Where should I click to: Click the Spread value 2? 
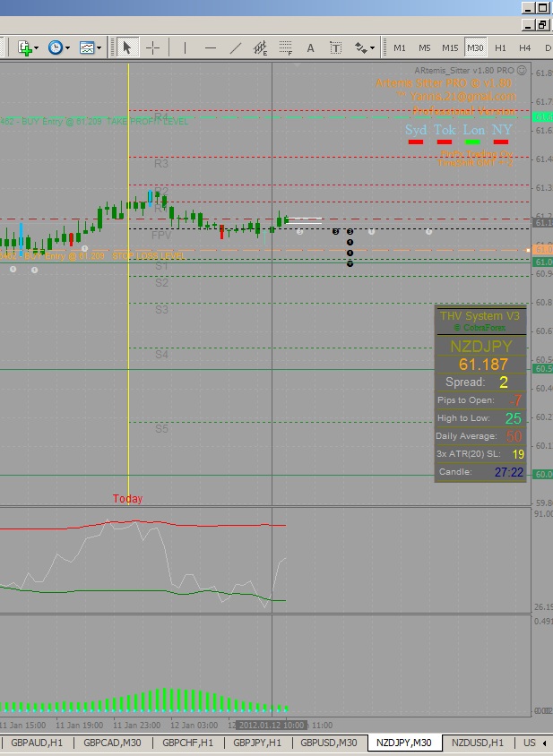pyautogui.click(x=504, y=382)
